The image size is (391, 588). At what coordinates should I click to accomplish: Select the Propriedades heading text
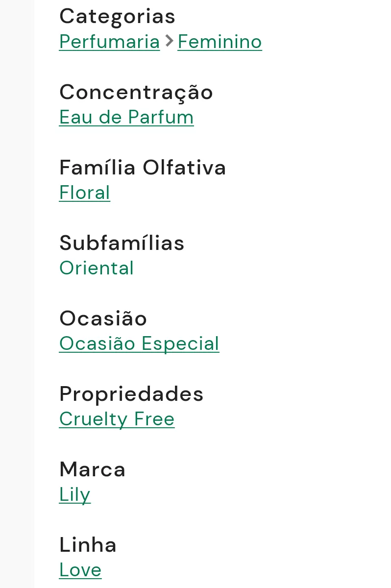(x=131, y=394)
